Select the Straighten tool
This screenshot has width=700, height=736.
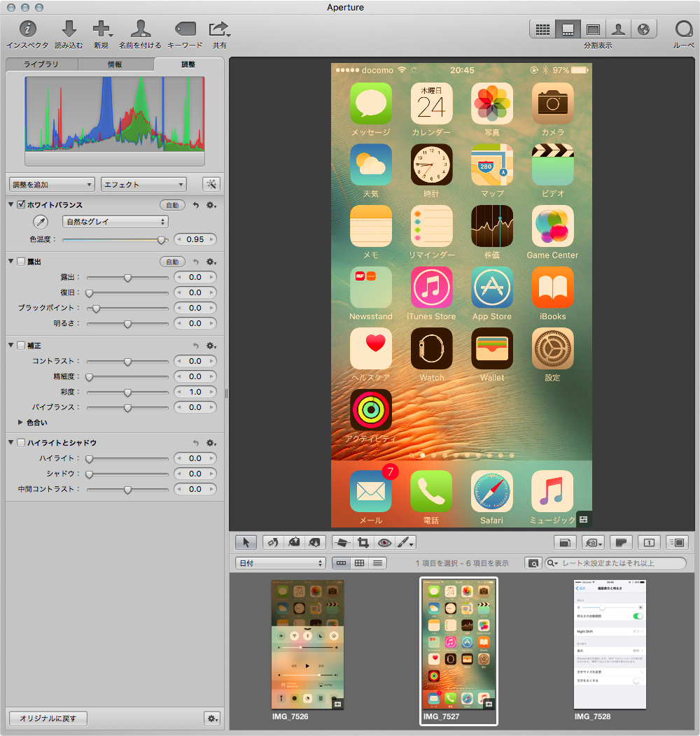[342, 543]
